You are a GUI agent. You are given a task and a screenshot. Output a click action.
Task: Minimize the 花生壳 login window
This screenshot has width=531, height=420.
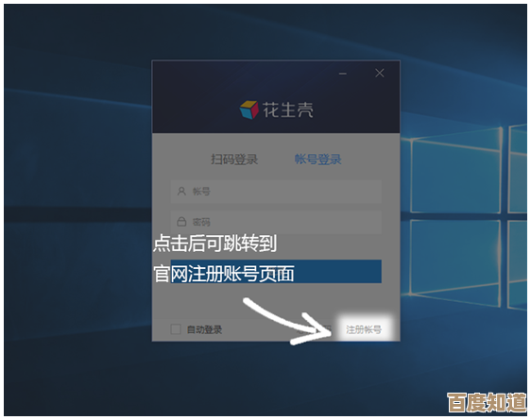click(343, 74)
